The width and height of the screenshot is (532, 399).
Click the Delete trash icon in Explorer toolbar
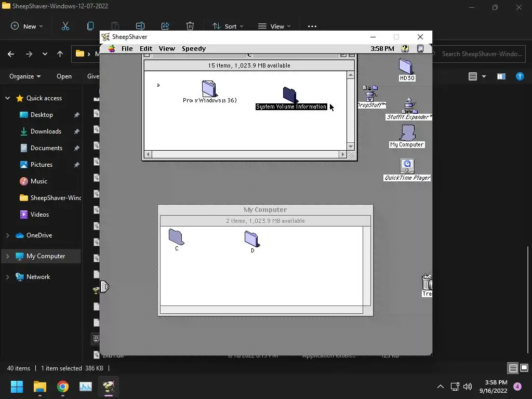tap(190, 26)
